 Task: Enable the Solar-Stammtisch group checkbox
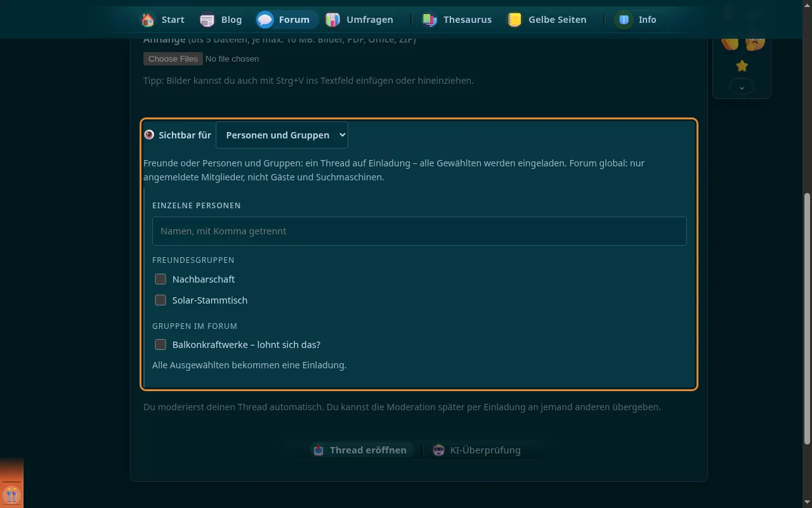(160, 300)
